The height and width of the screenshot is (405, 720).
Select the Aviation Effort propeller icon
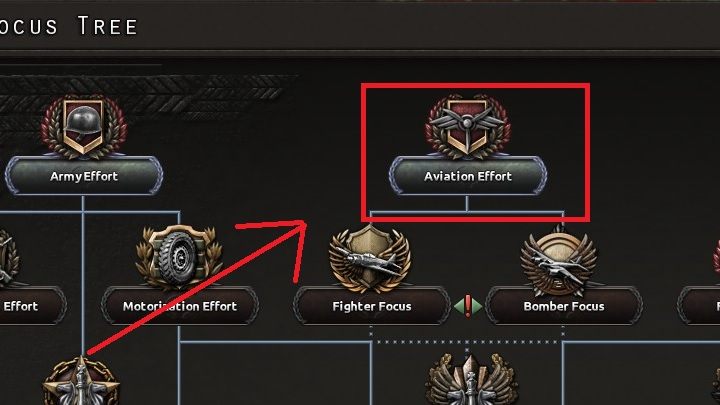click(x=467, y=127)
